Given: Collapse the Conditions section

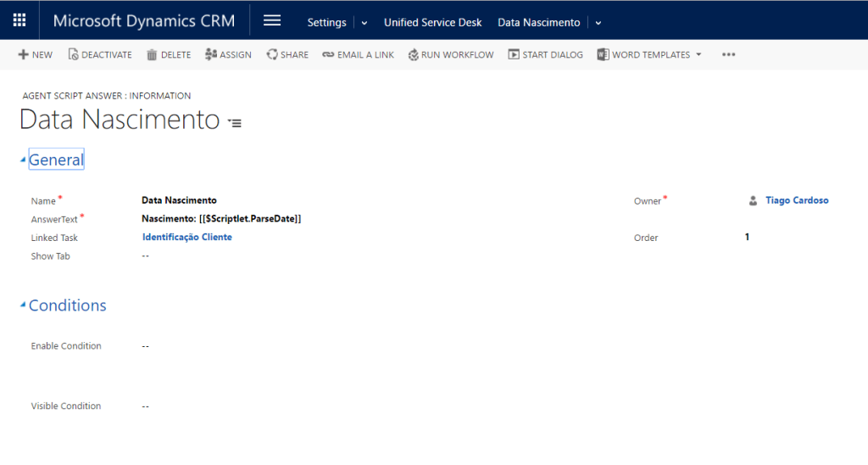Looking at the screenshot, I should coord(24,305).
